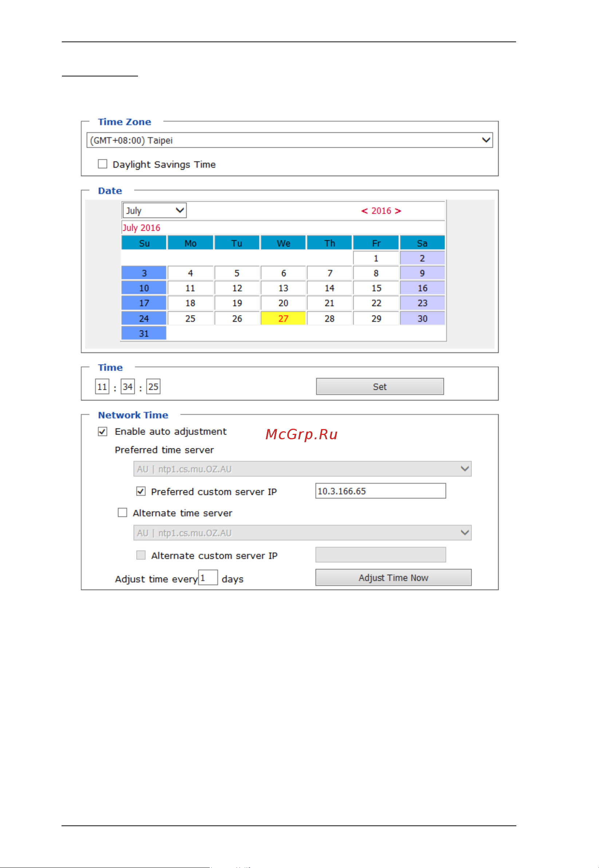The image size is (599, 868).
Task: Pick date 12 on the calendar
Action: click(237, 288)
